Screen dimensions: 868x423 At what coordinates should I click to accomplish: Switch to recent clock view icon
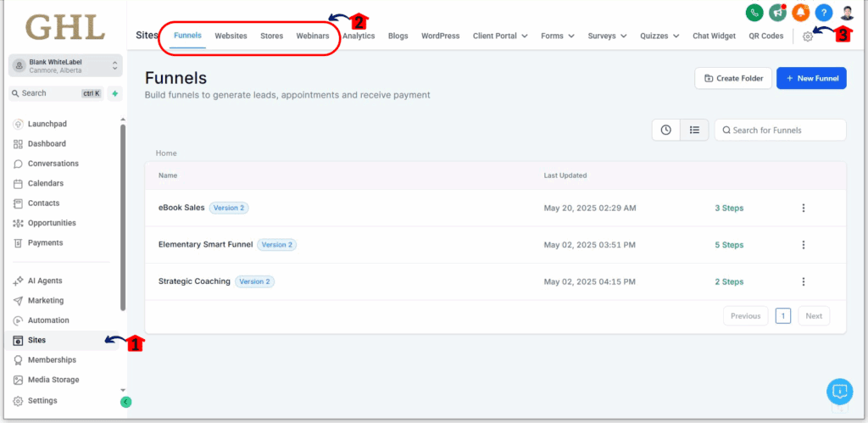(x=666, y=130)
